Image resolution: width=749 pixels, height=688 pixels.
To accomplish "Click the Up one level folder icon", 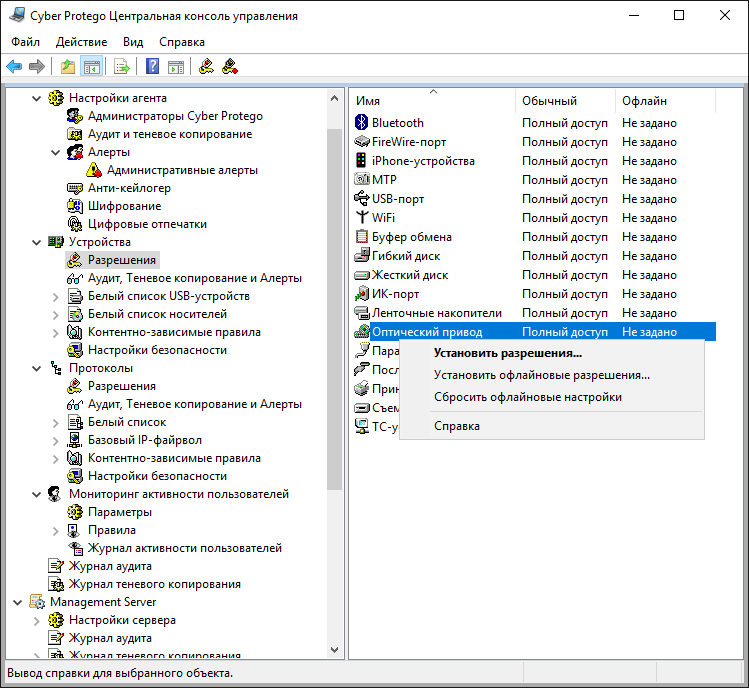I will click(x=68, y=66).
